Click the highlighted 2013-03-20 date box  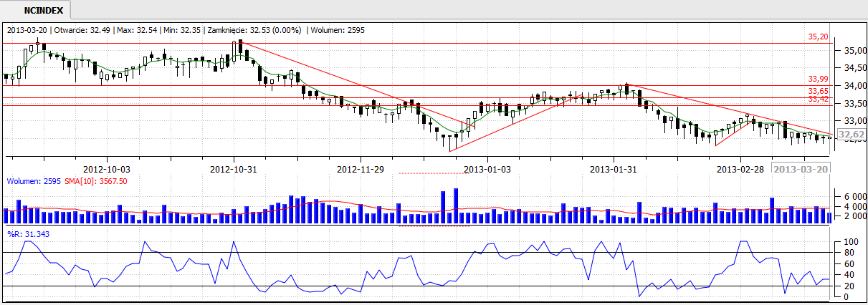tap(802, 169)
